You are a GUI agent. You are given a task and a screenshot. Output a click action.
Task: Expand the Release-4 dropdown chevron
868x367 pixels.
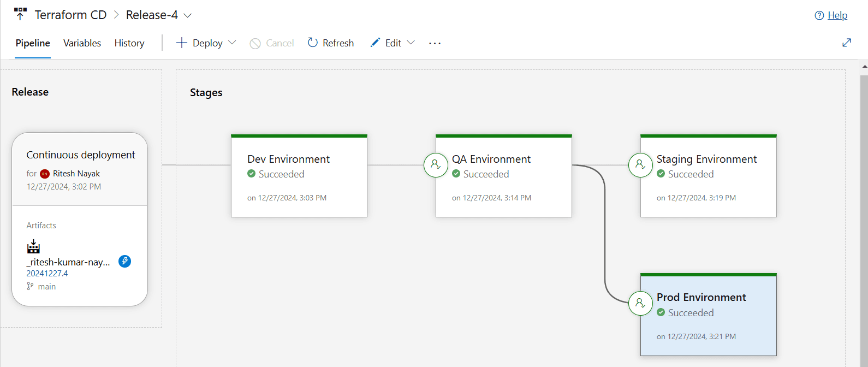coord(188,15)
